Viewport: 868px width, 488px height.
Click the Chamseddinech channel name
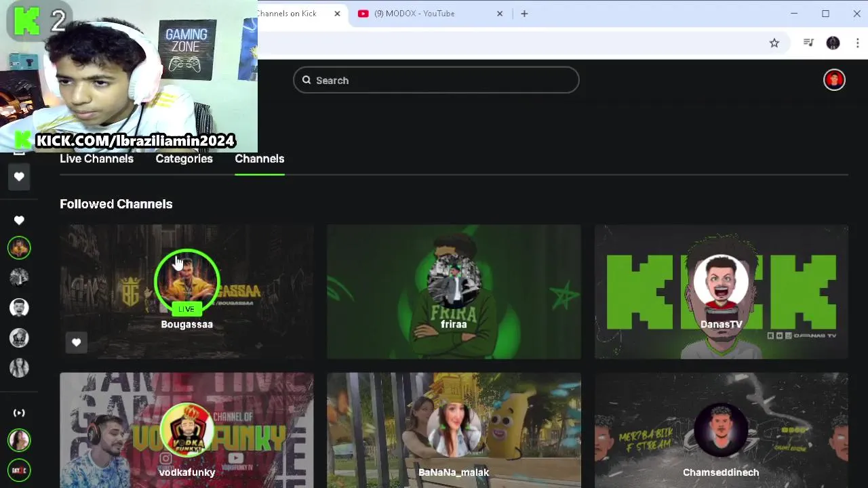pyautogui.click(x=721, y=472)
